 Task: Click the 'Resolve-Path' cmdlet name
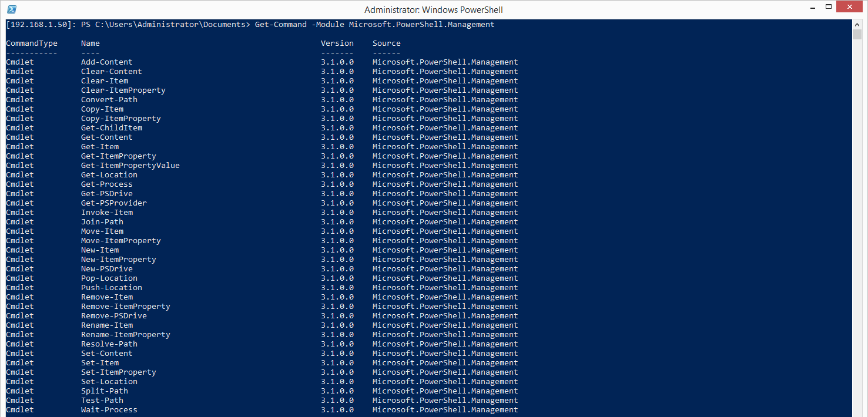(109, 344)
